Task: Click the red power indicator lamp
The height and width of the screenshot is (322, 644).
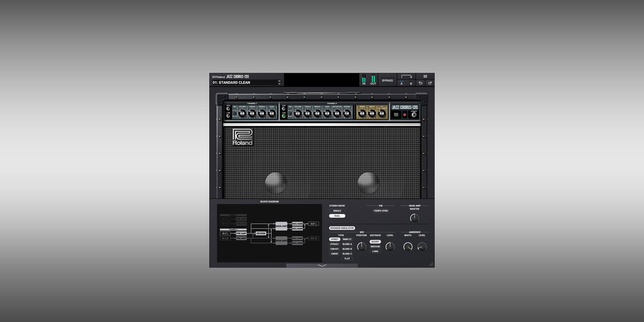Action: point(405,115)
